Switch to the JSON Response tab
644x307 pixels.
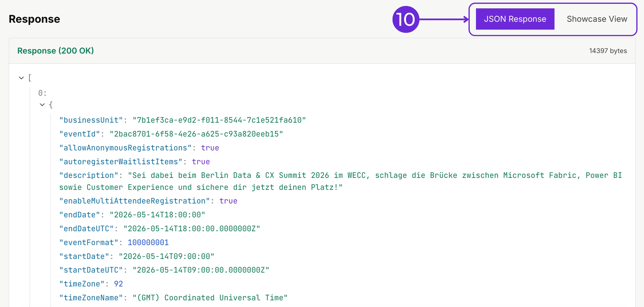[515, 19]
